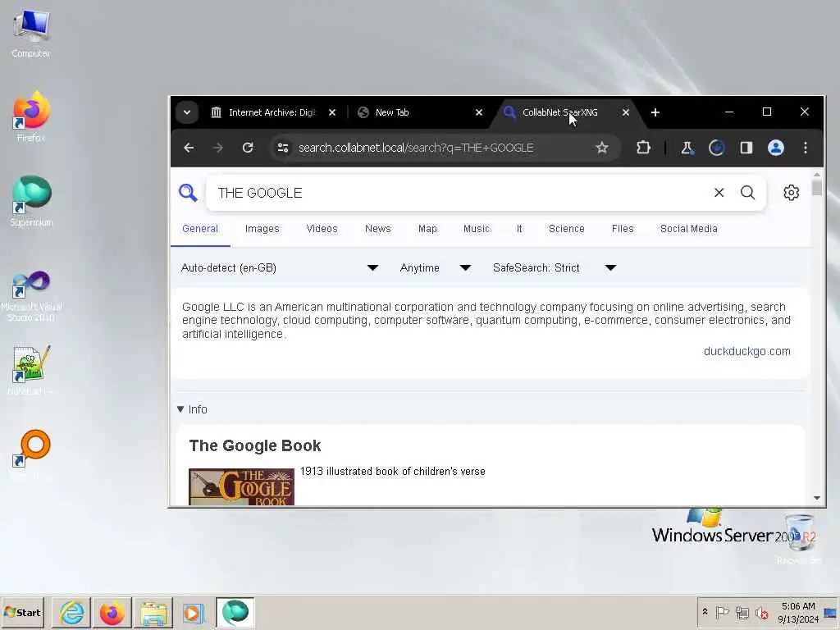Select the Images category tab
The height and width of the screenshot is (630, 840).
262,229
